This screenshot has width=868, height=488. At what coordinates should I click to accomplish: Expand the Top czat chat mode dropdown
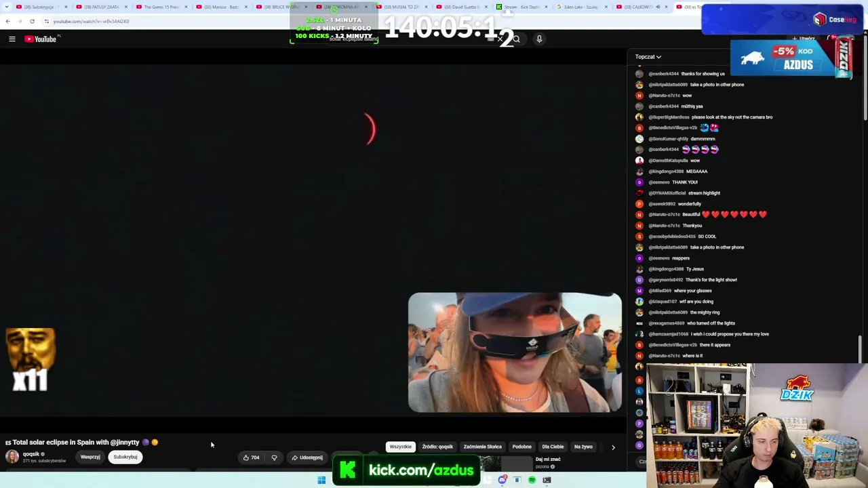pos(648,57)
